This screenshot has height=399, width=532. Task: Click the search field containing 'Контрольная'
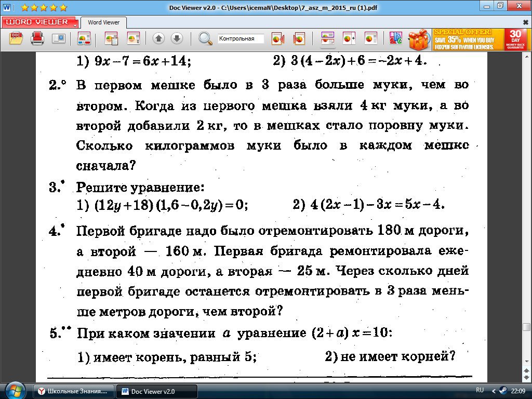[x=241, y=39]
